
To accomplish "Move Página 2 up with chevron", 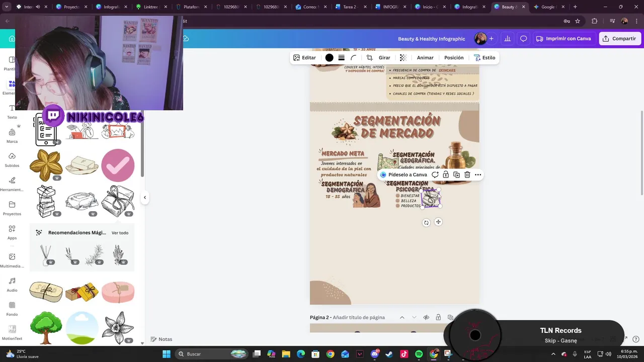I will [x=402, y=317].
